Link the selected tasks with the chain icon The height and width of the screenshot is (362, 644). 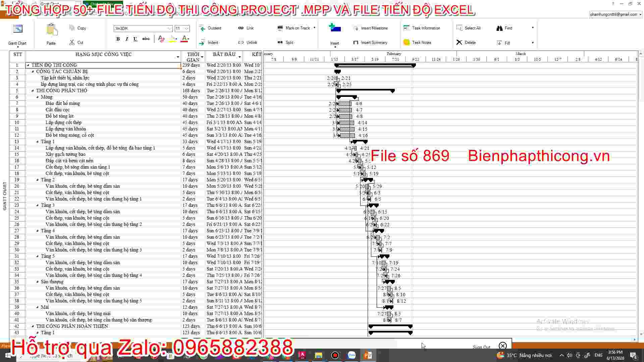click(x=241, y=28)
